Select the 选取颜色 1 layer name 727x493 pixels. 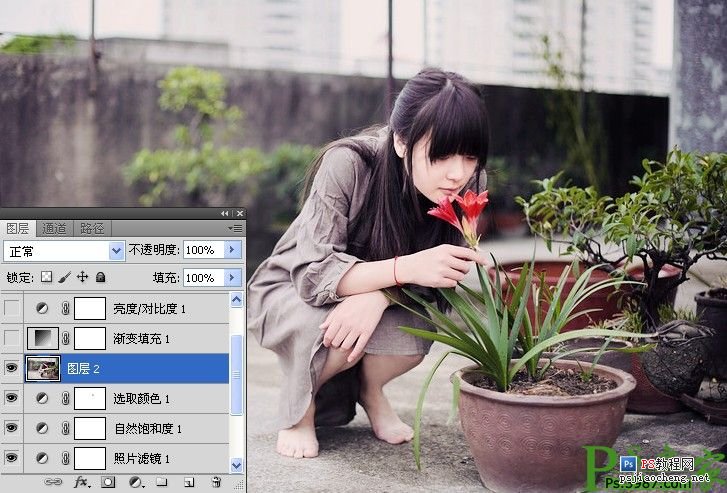pyautogui.click(x=141, y=399)
